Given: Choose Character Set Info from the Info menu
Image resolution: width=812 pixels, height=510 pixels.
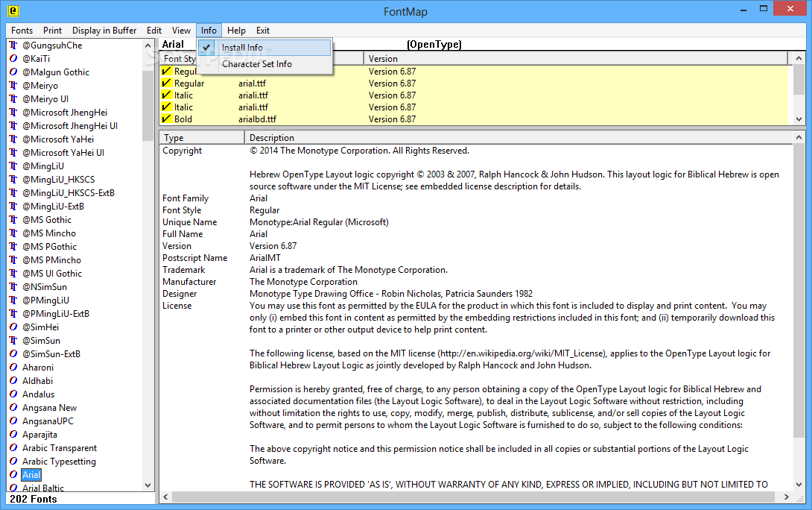Looking at the screenshot, I should coord(264,64).
